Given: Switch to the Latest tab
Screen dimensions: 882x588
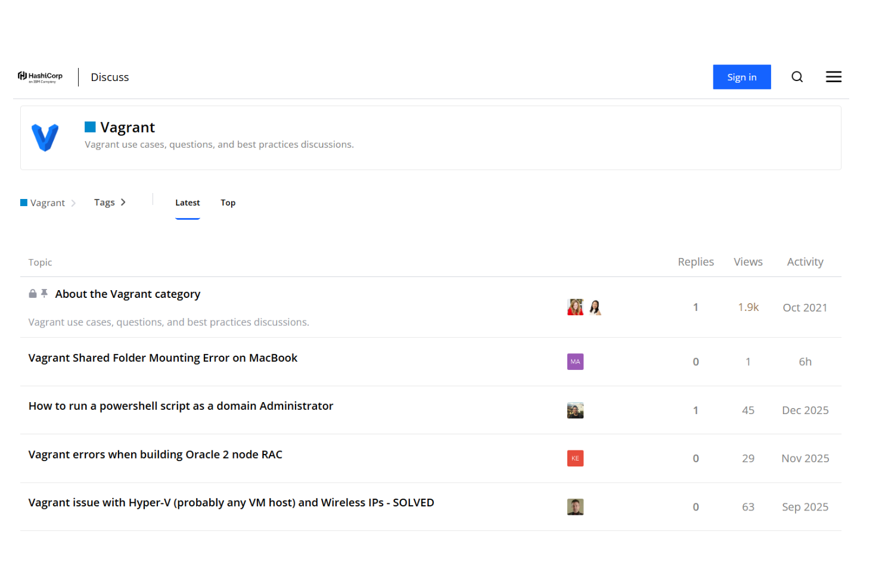Looking at the screenshot, I should 188,203.
